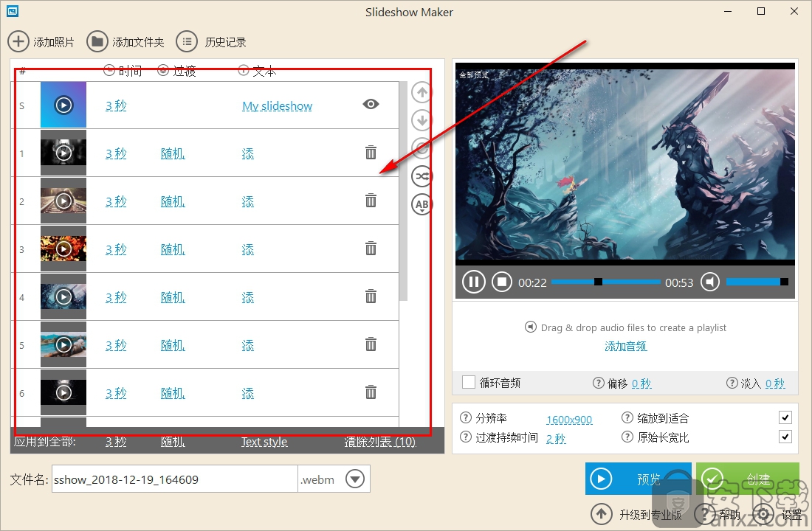Change random transition of slide 6
The image size is (812, 531).
point(173,393)
